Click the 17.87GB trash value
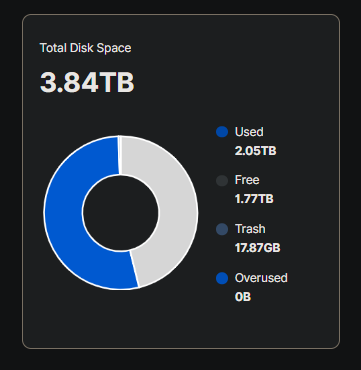 tap(257, 248)
